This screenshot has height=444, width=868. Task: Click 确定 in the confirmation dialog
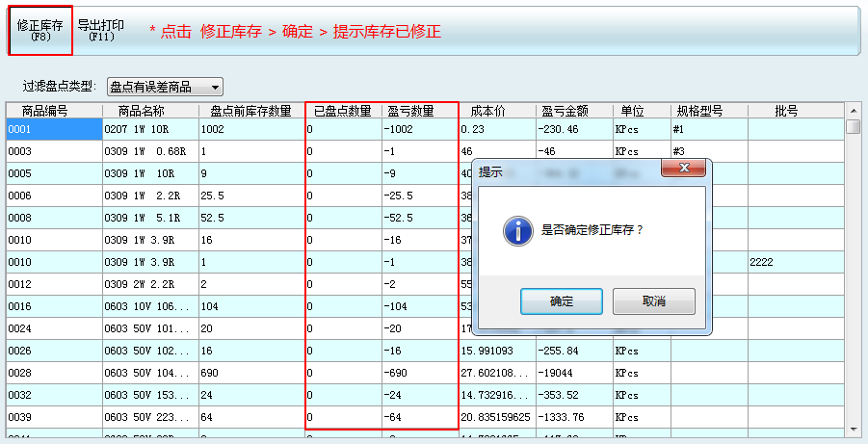click(561, 301)
